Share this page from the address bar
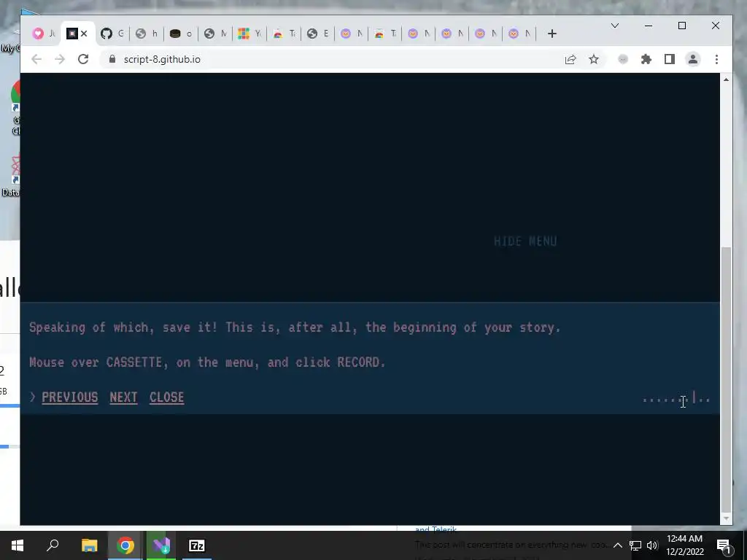 tap(570, 59)
